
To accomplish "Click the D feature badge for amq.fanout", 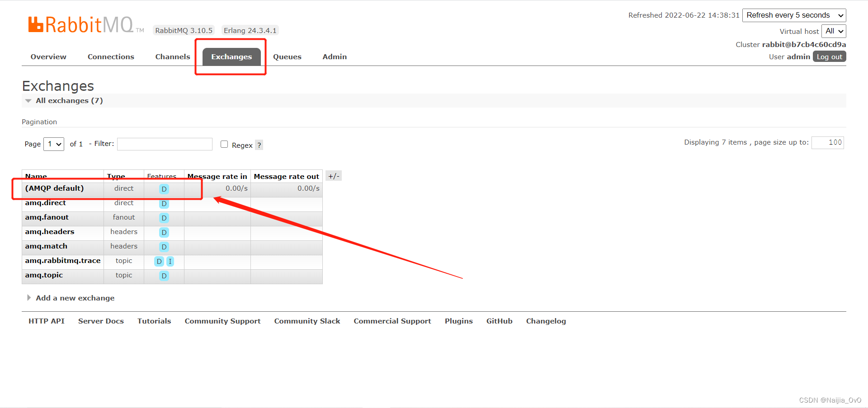I will 164,218.
